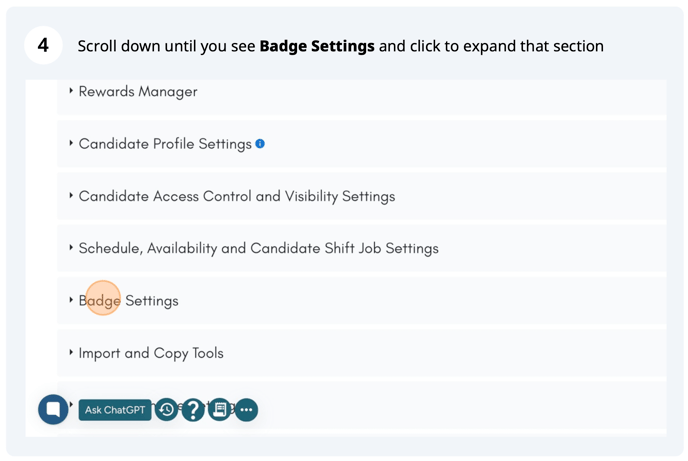This screenshot has height=461, width=688.
Task: Select Candidate Profile Settings text
Action: pos(165,144)
